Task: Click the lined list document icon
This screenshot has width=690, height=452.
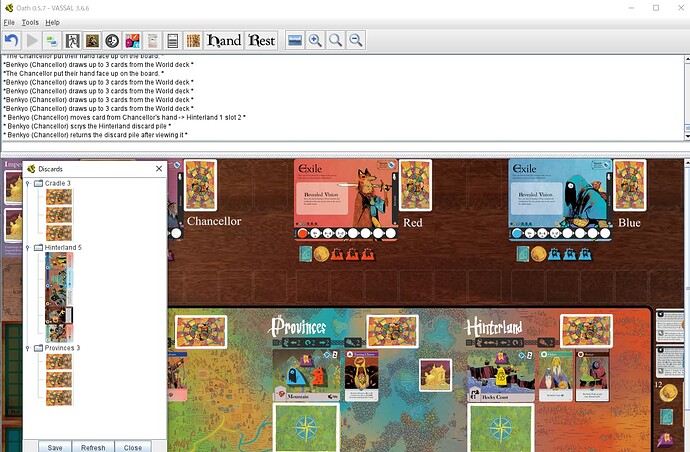Action: coord(173,41)
